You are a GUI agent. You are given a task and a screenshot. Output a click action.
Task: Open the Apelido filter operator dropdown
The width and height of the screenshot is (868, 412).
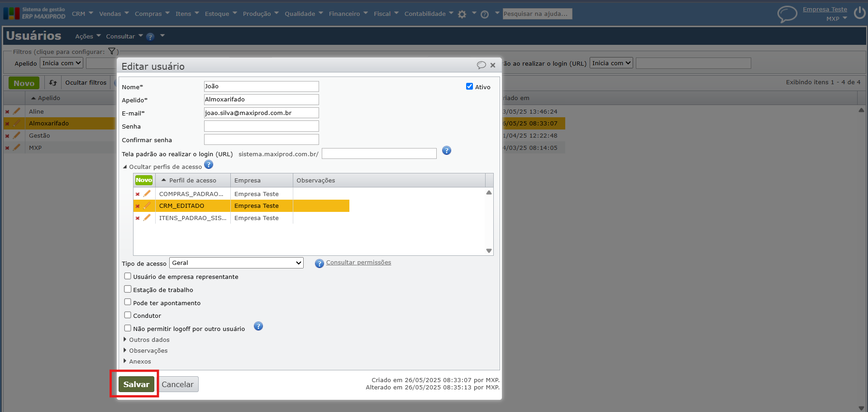[x=62, y=63]
